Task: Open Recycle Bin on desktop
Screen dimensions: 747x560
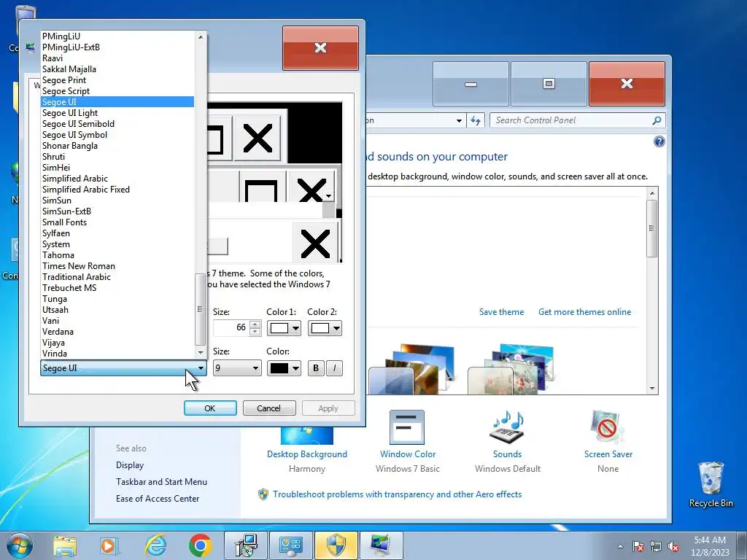Action: point(711,484)
